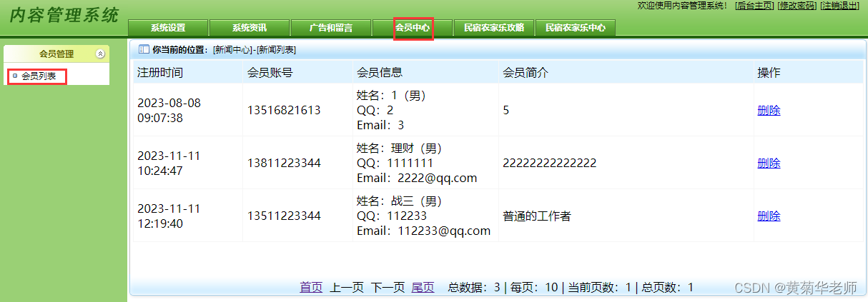Open the 系统资讯 tab

[250, 28]
